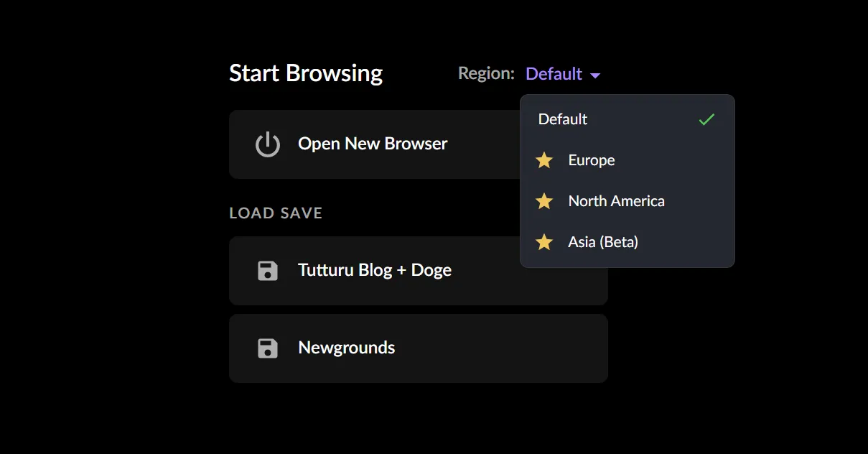Click the LOAD SAVE section label
This screenshot has height=454, width=868.
tap(276, 213)
